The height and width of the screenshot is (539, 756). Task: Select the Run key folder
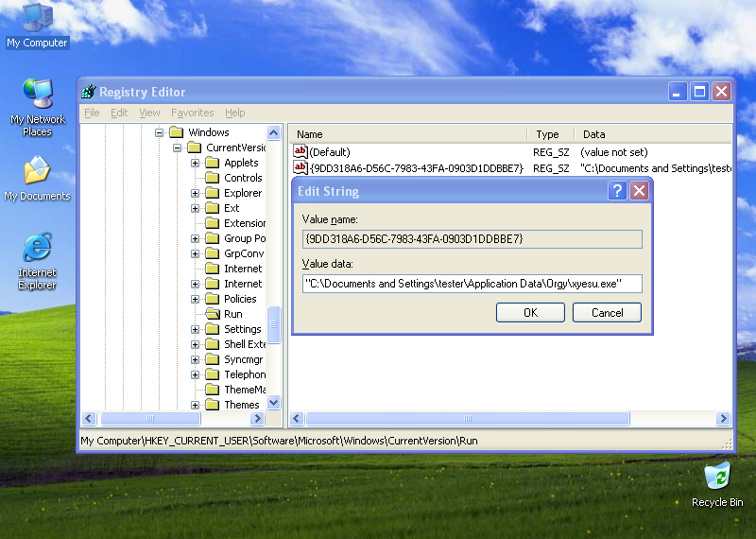(x=232, y=314)
